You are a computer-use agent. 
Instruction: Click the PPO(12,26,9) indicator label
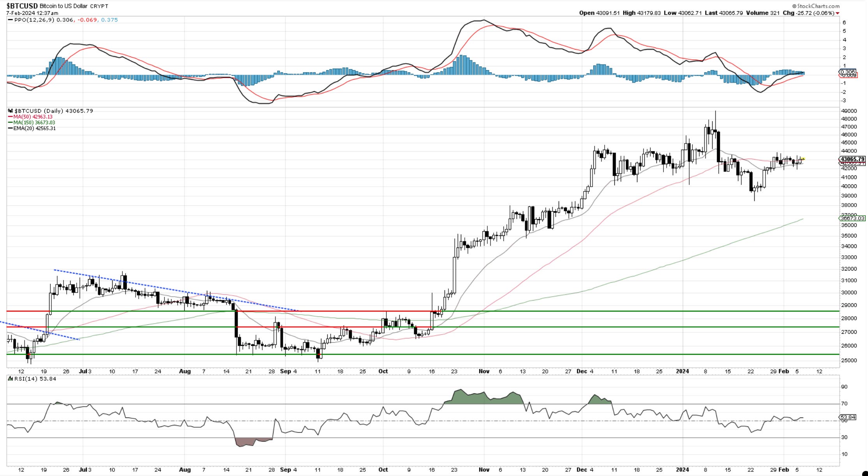pos(34,20)
